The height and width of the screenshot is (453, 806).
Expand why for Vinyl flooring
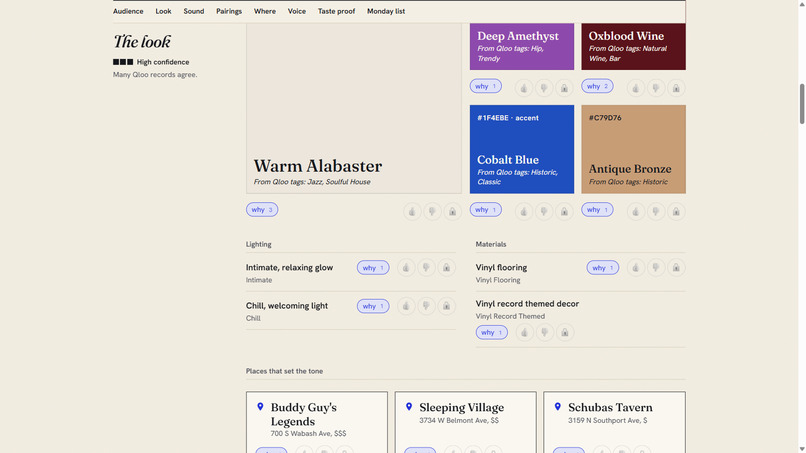603,268
